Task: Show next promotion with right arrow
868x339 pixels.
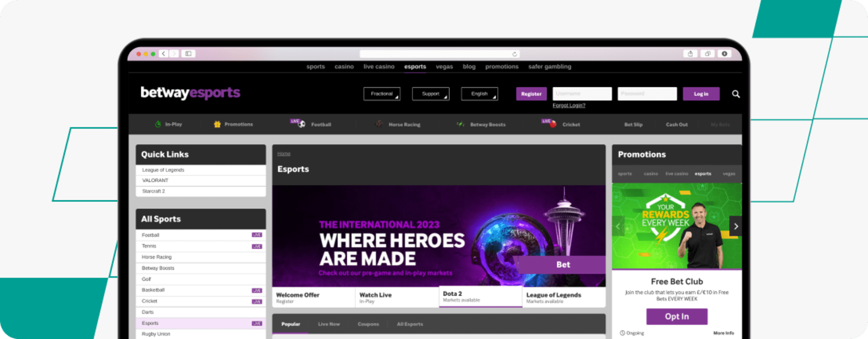Action: pos(736,226)
